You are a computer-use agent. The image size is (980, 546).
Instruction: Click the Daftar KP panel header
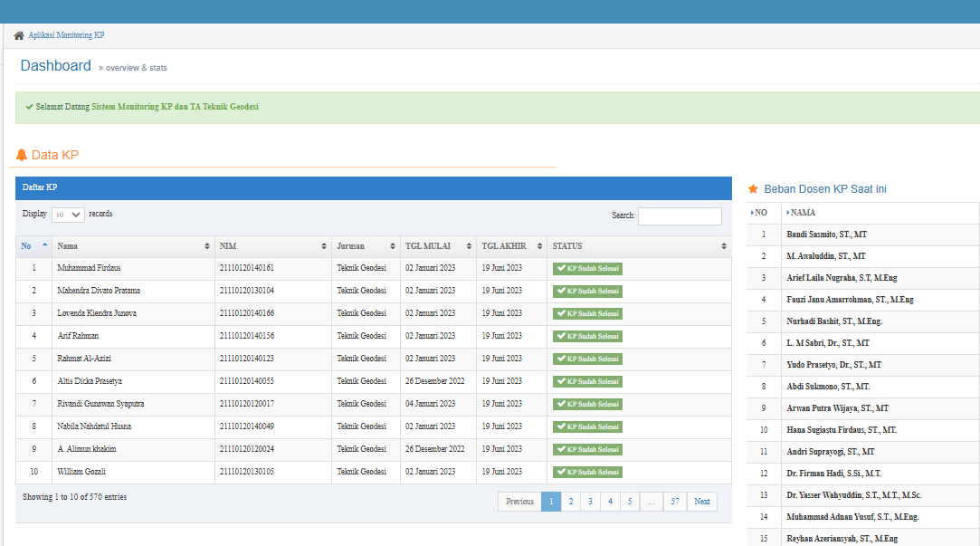[x=374, y=187]
